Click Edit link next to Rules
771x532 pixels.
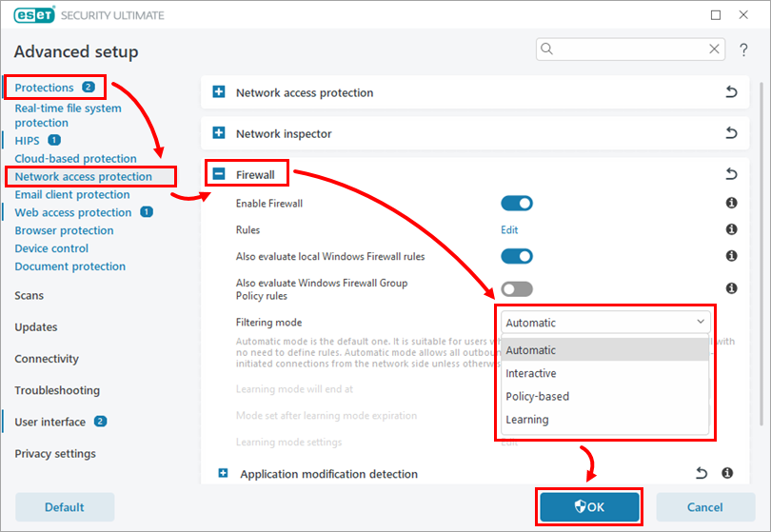510,230
